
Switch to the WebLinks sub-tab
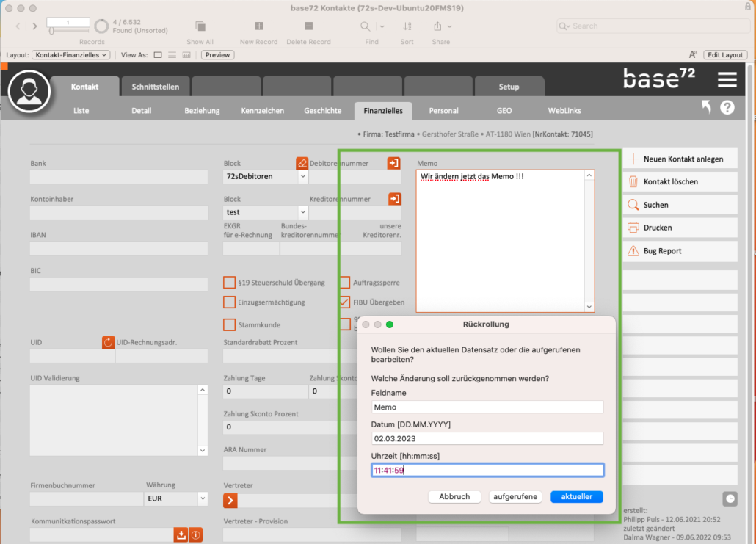564,110
